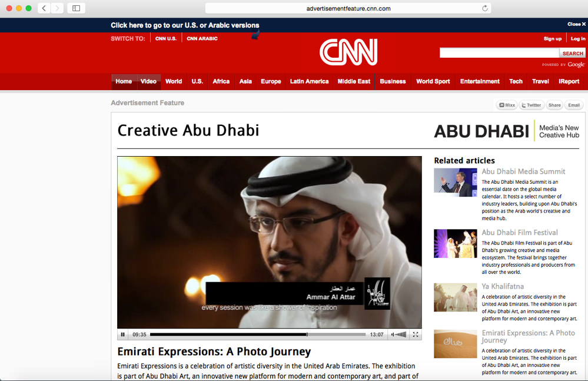Pause the video with the pause icon
The width and height of the screenshot is (588, 381).
122,334
